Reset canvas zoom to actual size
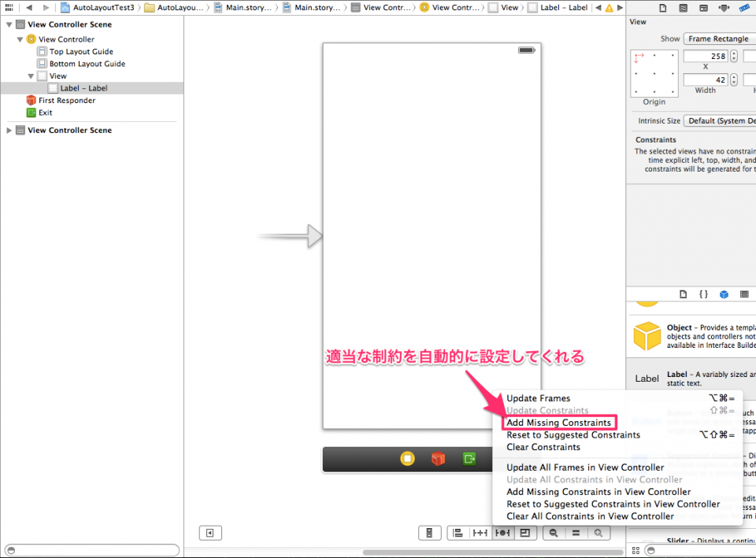The width and height of the screenshot is (756, 558). (x=576, y=533)
